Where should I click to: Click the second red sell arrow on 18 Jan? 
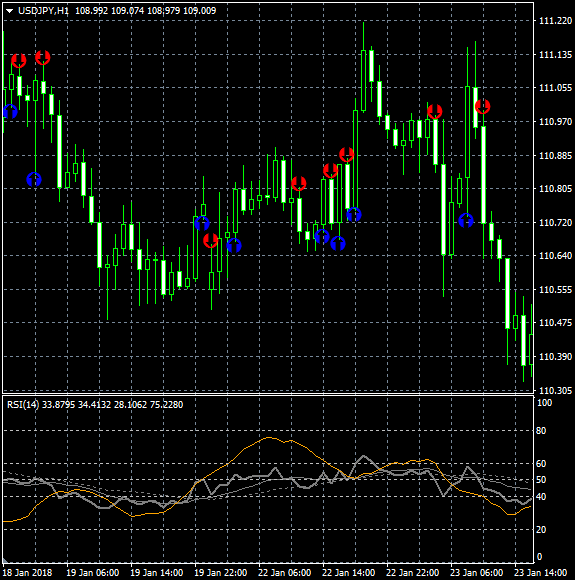point(43,57)
